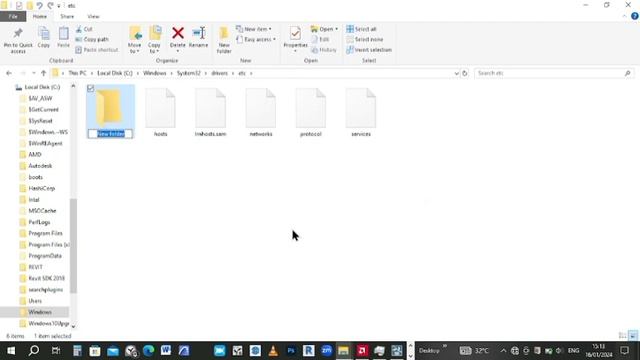Switch to the Share ribbon tab
Viewport: 640px width, 360px height.
pos(67,16)
